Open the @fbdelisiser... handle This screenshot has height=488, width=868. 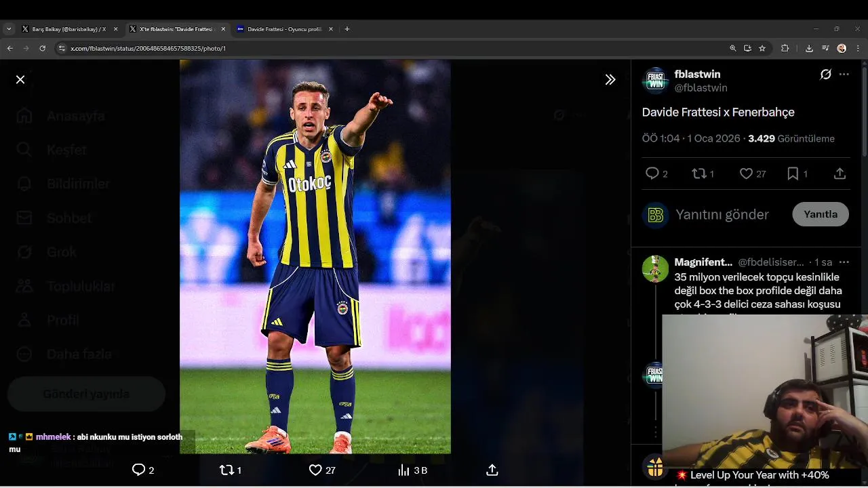tap(771, 262)
